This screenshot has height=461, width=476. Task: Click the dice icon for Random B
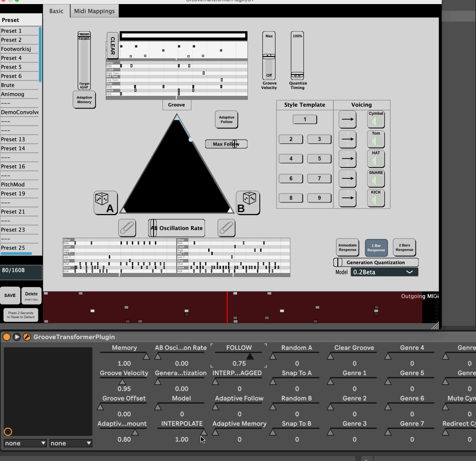pos(247,202)
